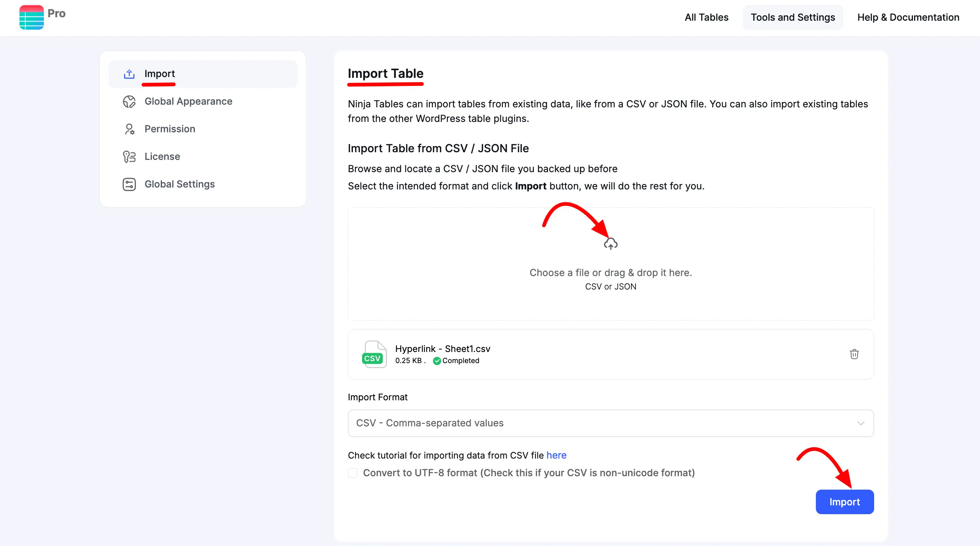This screenshot has height=546, width=980.
Task: Click the green Completed checkmark icon
Action: pos(436,361)
